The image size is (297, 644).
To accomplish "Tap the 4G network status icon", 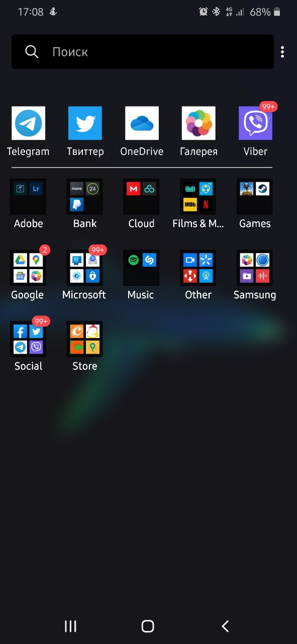I will tap(229, 12).
